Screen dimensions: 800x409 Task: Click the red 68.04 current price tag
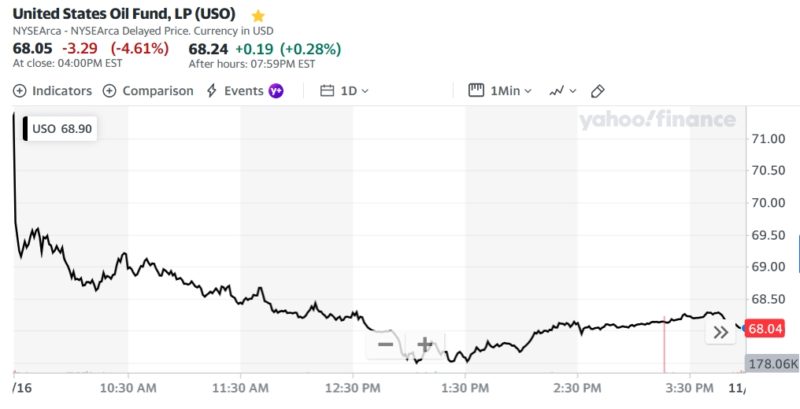765,328
